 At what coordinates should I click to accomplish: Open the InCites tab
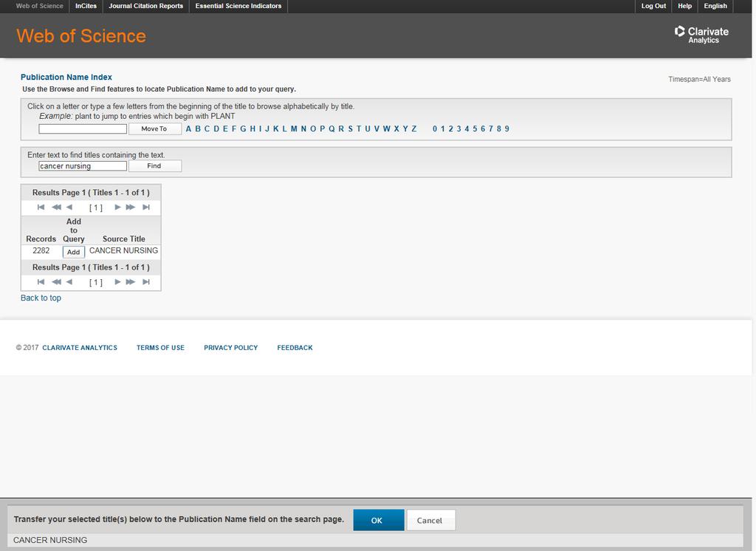86,6
